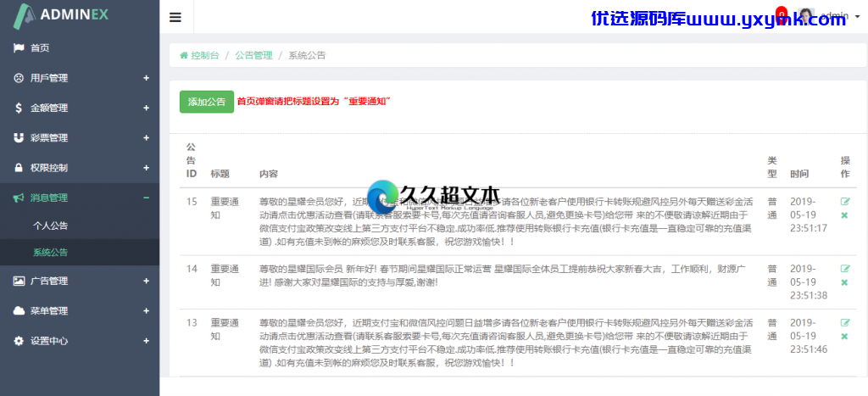Viewport: 868px width, 396px height.
Task: Click the admin user avatar
Action: tap(807, 17)
